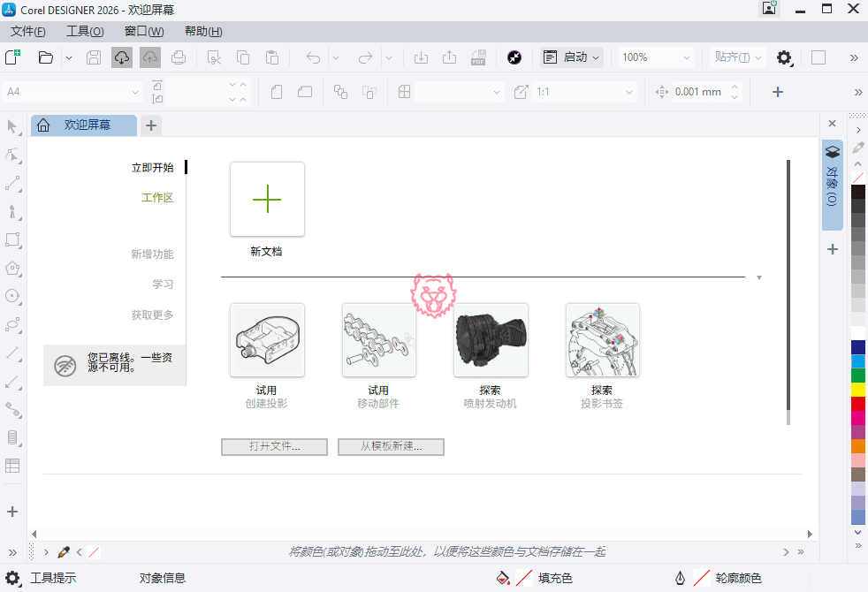Click the cloud download icon
This screenshot has width=868, height=592.
click(x=122, y=57)
